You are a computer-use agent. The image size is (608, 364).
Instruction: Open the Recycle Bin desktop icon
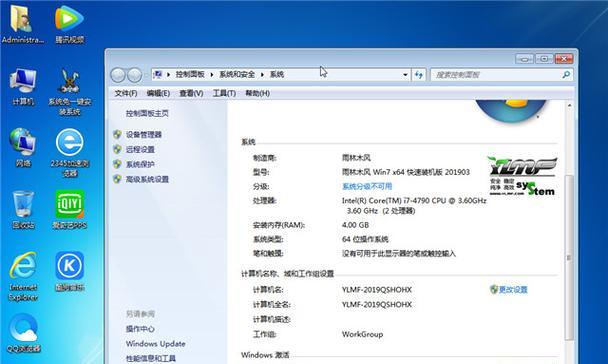[x=23, y=209]
